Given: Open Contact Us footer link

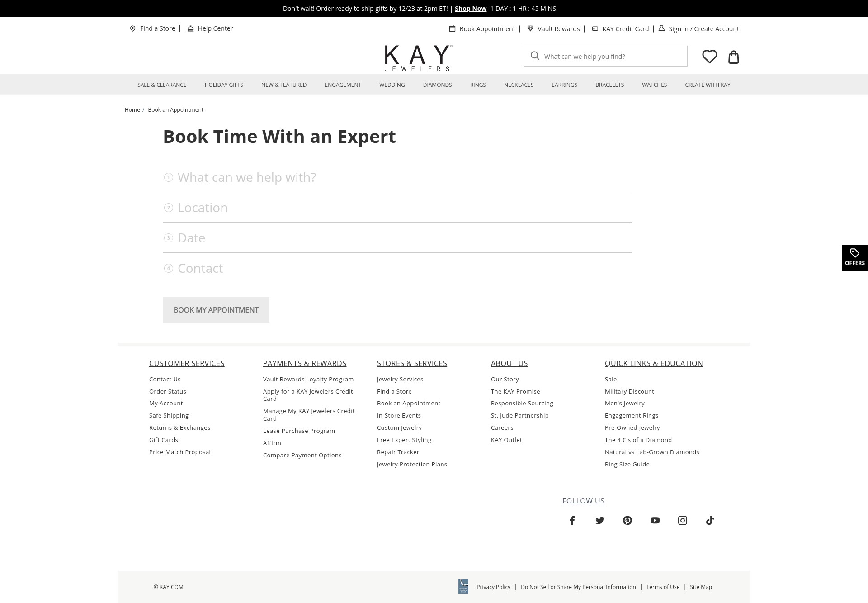Looking at the screenshot, I should [x=165, y=379].
